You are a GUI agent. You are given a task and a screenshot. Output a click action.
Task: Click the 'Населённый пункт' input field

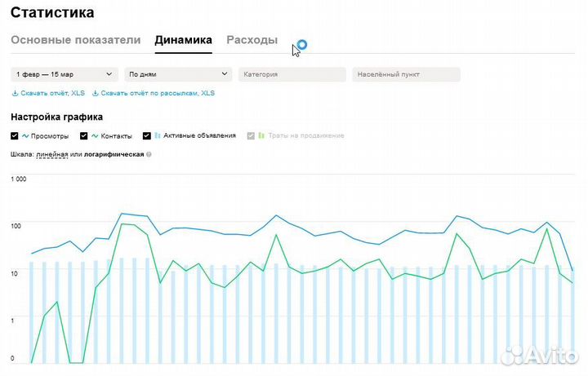(406, 74)
